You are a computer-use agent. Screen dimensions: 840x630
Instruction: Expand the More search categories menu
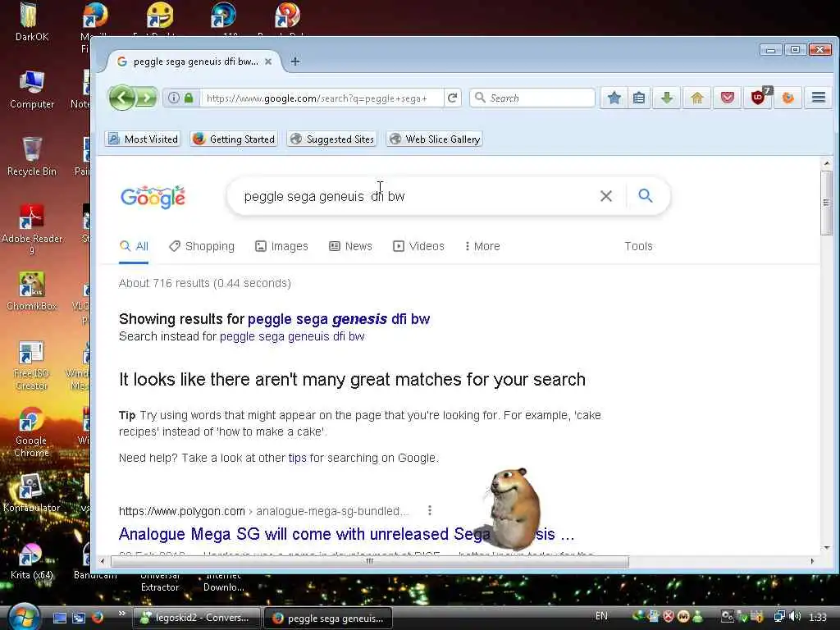(482, 246)
